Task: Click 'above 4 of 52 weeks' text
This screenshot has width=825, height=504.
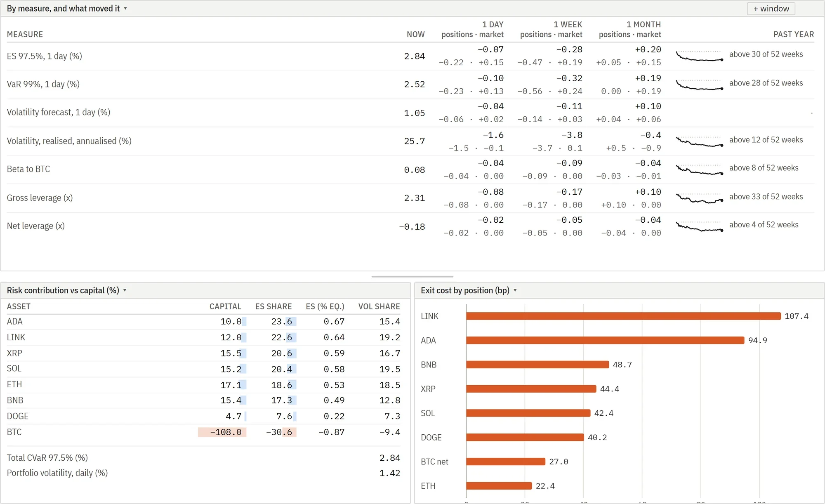Action: pyautogui.click(x=764, y=225)
